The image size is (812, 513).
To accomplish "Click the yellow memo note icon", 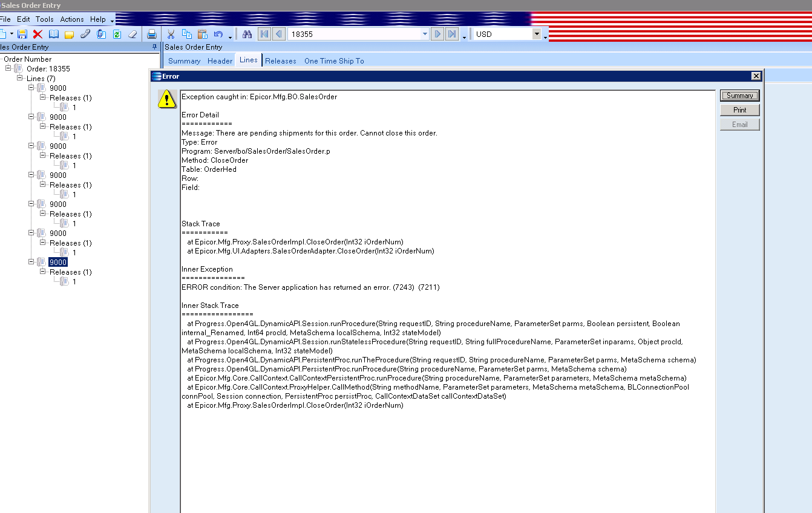I will click(x=69, y=34).
